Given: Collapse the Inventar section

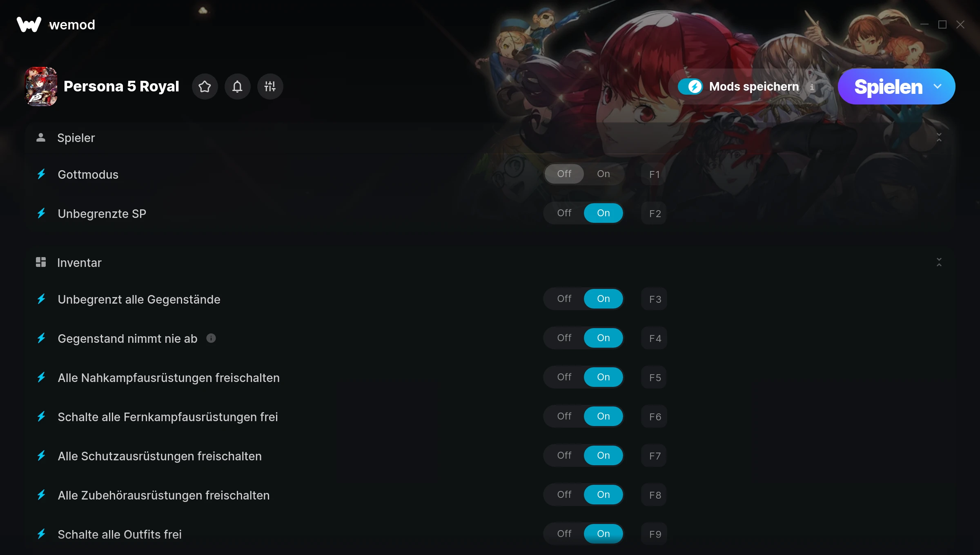Looking at the screenshot, I should coord(939,262).
